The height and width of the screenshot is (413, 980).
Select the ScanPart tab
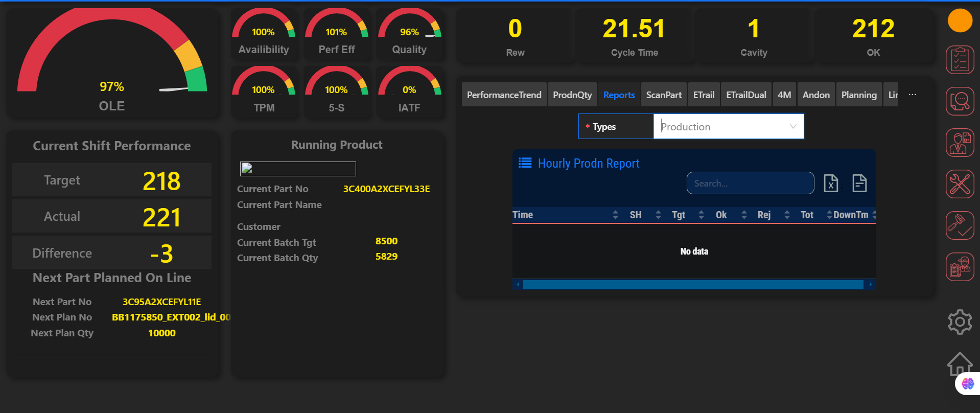pos(664,95)
